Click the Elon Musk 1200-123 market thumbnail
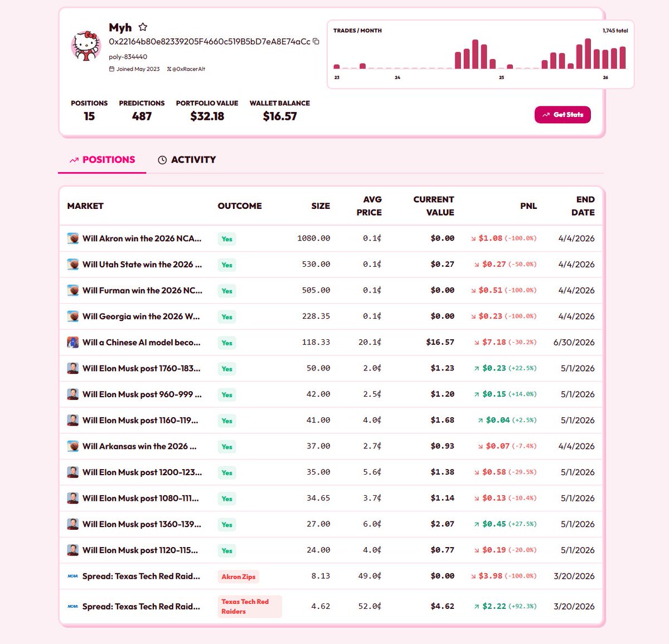 tap(73, 472)
